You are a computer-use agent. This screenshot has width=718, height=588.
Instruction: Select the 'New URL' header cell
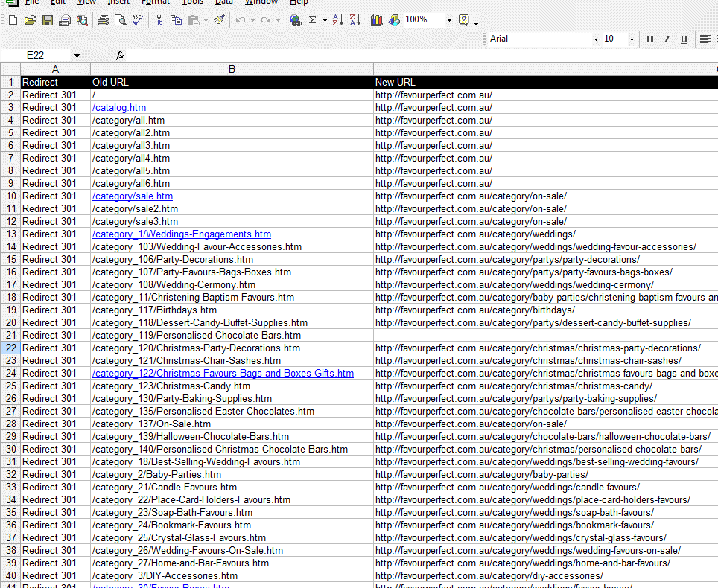546,83
